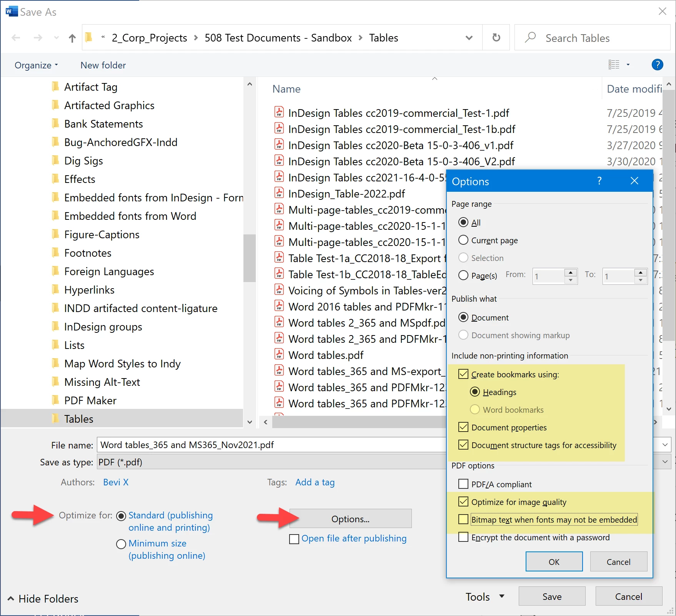Open the view options dropdown arrow

click(x=628, y=65)
